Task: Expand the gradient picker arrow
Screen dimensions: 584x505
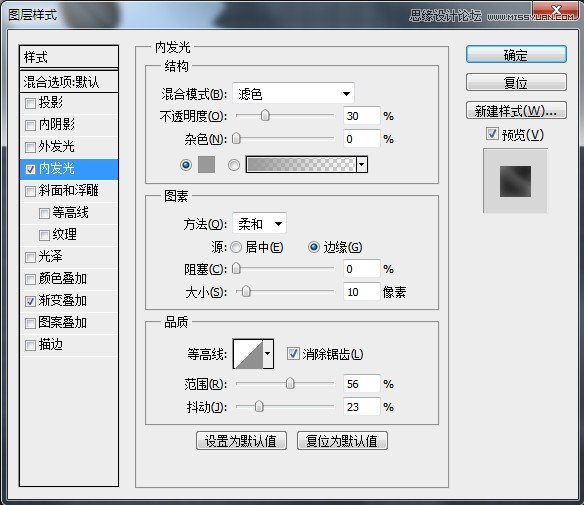Action: [362, 164]
